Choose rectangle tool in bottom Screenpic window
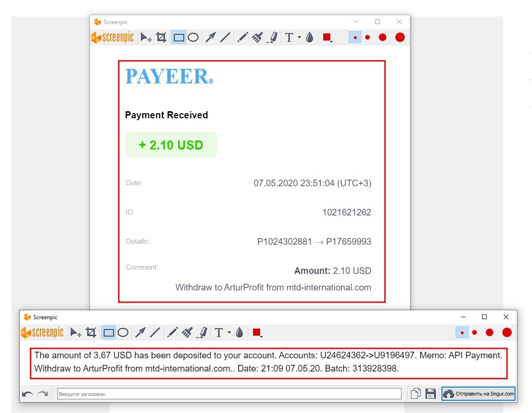 coord(108,332)
